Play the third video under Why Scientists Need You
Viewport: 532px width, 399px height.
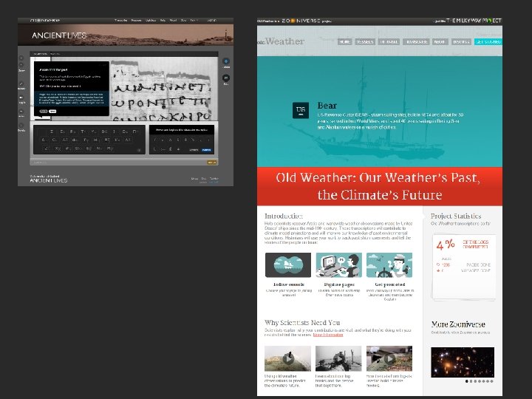[x=389, y=358]
